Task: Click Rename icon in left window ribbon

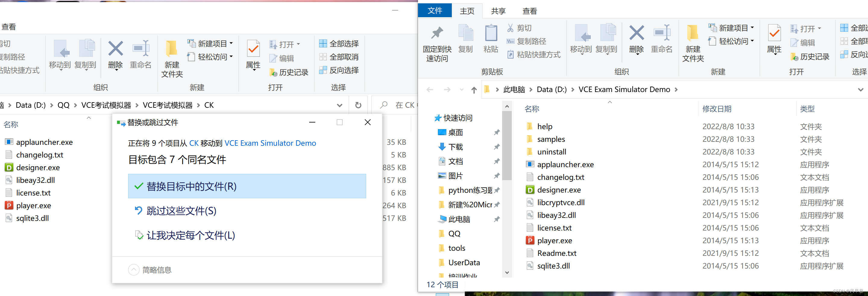Action: point(140,54)
